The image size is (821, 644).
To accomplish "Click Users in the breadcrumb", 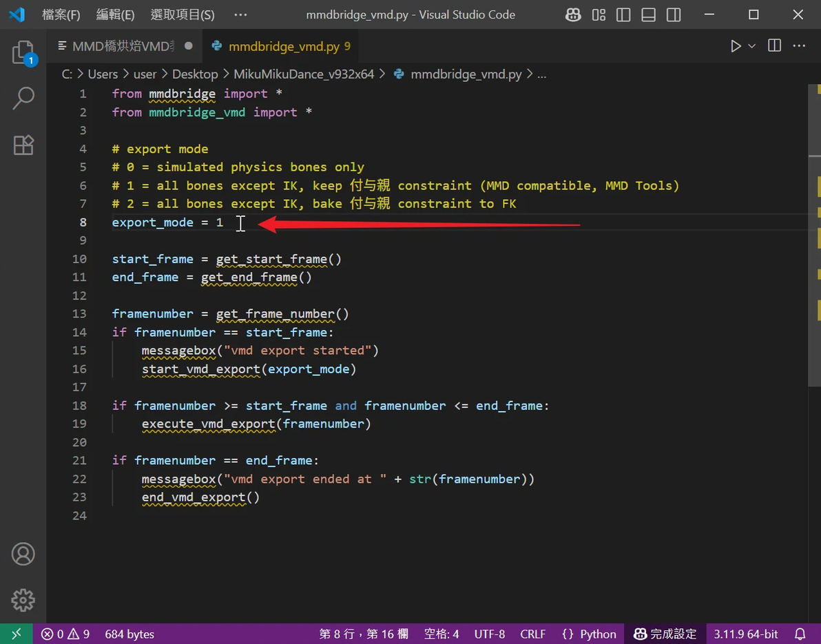I will 103,74.
